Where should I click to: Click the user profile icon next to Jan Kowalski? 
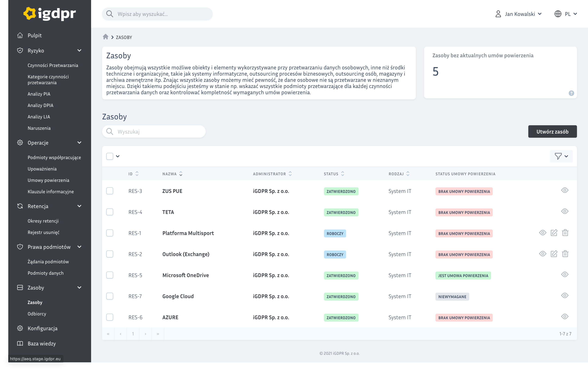(498, 14)
